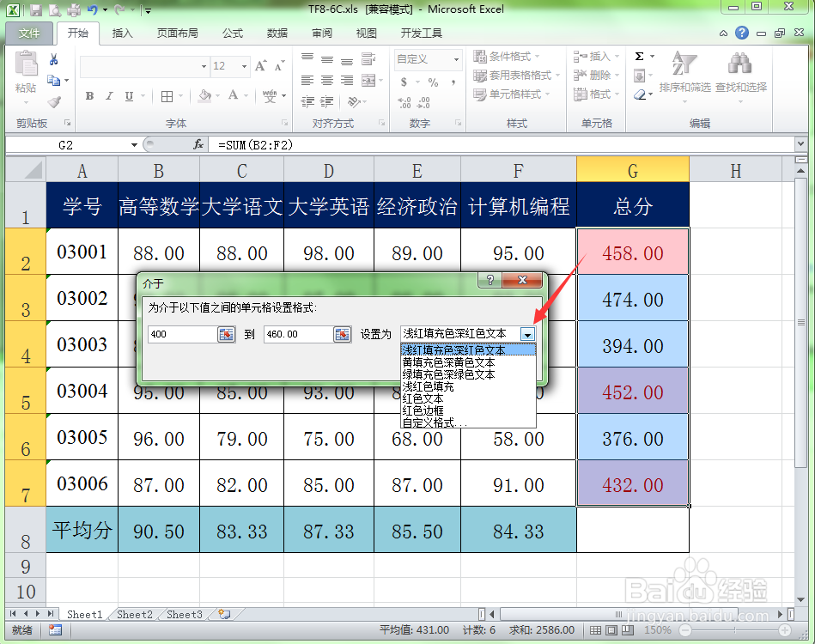Click the AutoSum sigma icon
Screen dimensions: 815x644
(x=639, y=57)
